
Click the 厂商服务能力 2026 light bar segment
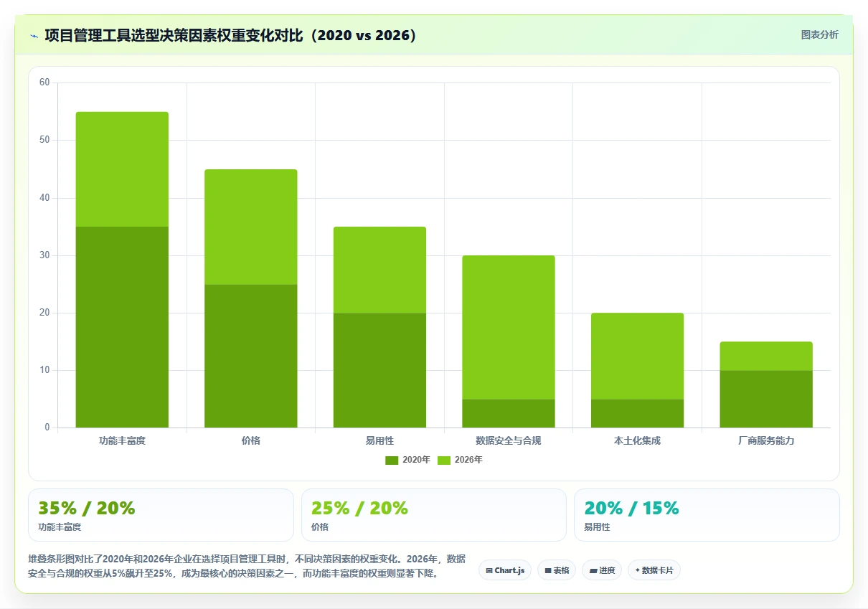(x=766, y=356)
